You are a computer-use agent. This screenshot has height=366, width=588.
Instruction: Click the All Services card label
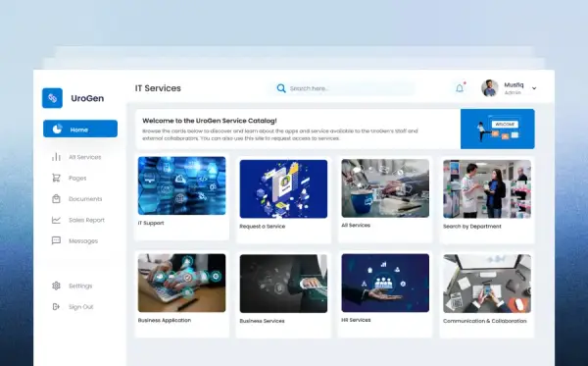[356, 226]
